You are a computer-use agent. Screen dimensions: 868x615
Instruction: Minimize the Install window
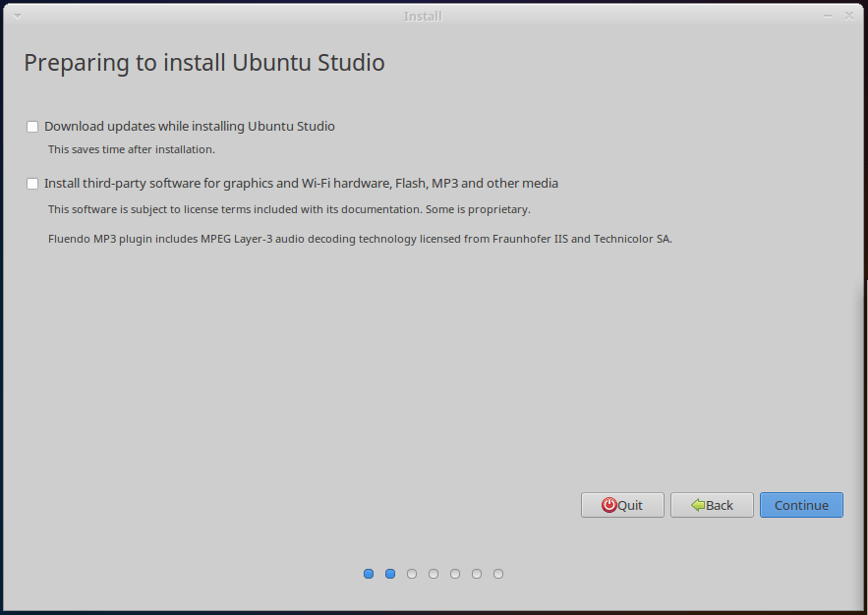click(x=828, y=16)
